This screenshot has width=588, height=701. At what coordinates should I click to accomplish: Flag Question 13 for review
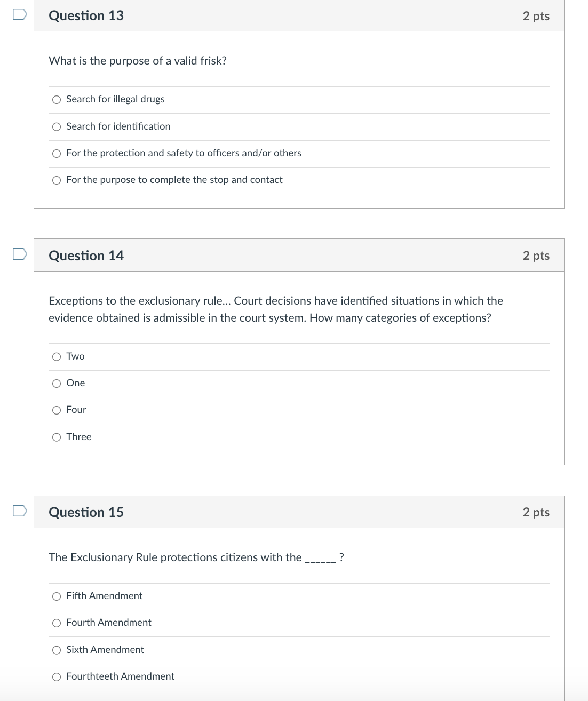coord(19,14)
